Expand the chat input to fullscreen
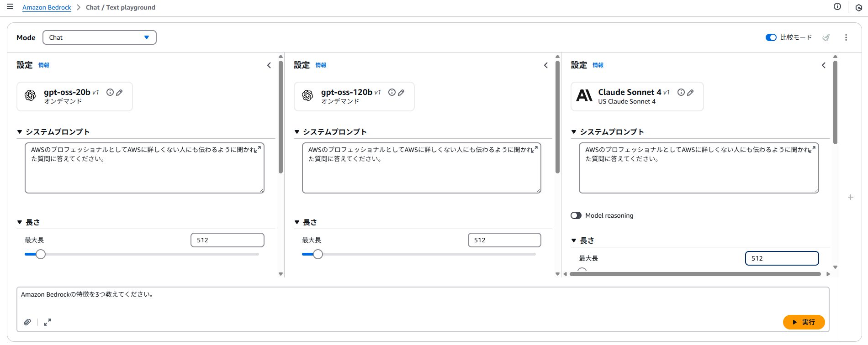 (48, 322)
